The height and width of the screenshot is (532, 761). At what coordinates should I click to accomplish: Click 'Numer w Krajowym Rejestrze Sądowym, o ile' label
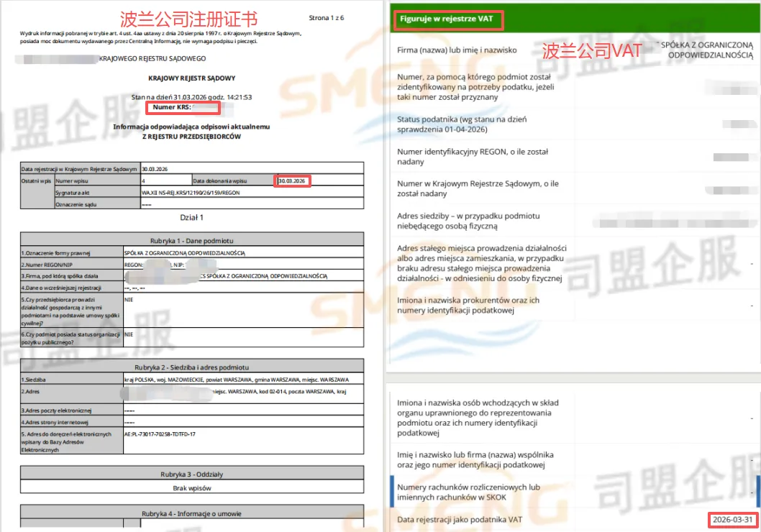[478, 188]
